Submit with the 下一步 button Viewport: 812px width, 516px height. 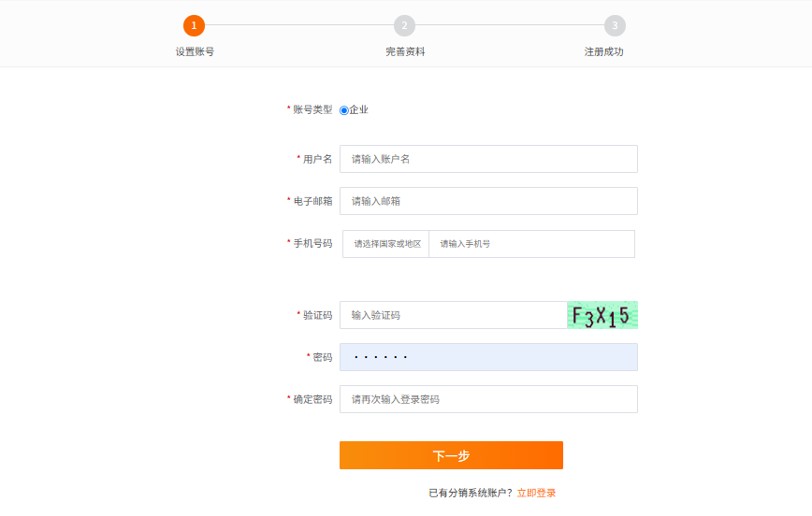(x=451, y=455)
